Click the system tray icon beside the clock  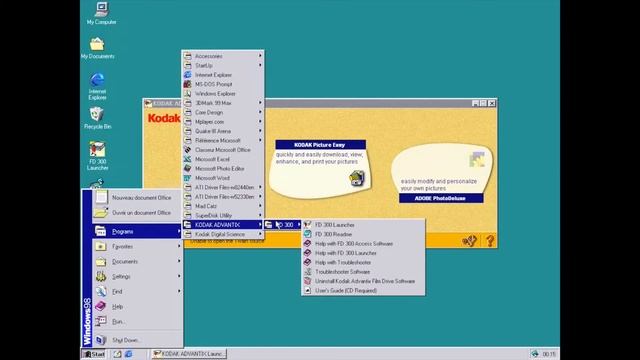(x=534, y=354)
